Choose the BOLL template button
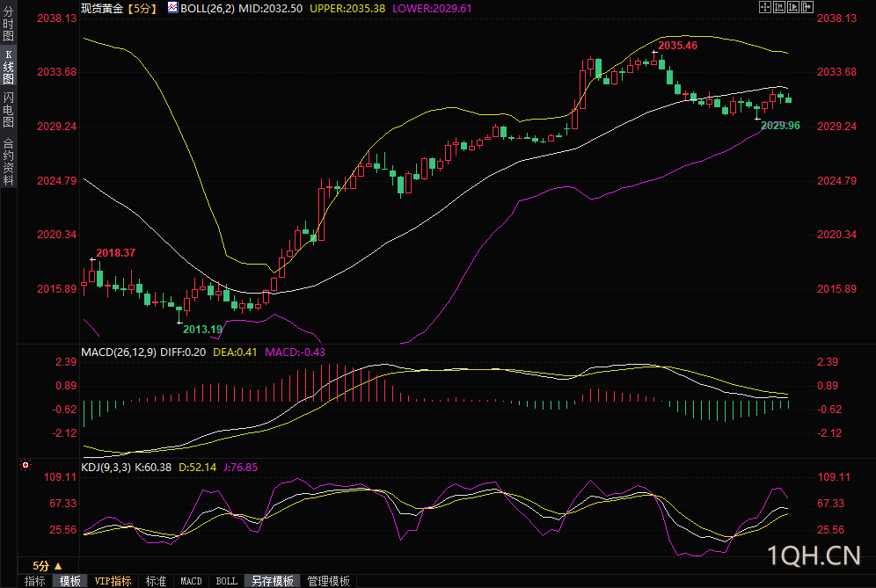876x588 pixels. point(226,581)
